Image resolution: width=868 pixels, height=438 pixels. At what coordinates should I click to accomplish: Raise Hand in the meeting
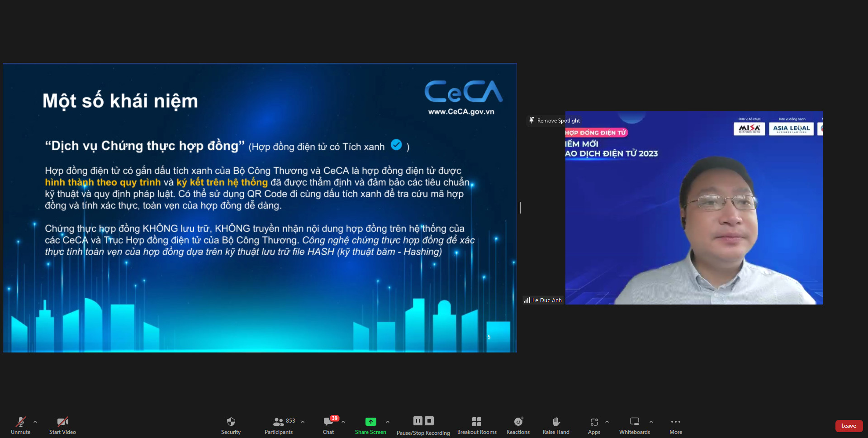pos(556,425)
